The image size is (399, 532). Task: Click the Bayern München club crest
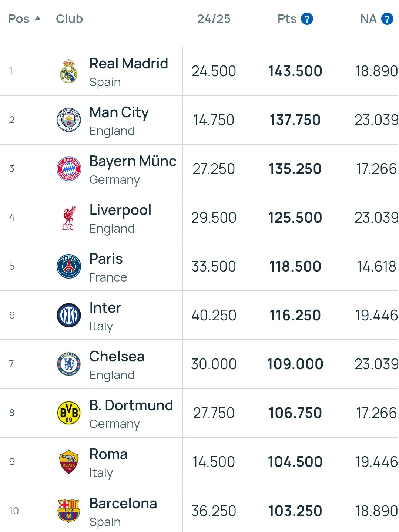69,169
